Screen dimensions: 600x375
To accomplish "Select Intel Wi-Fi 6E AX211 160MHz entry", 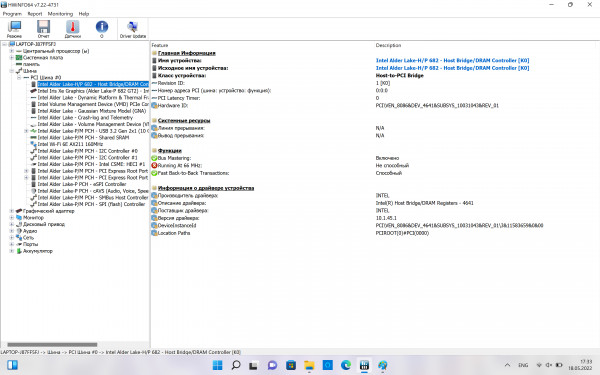I will (70, 144).
